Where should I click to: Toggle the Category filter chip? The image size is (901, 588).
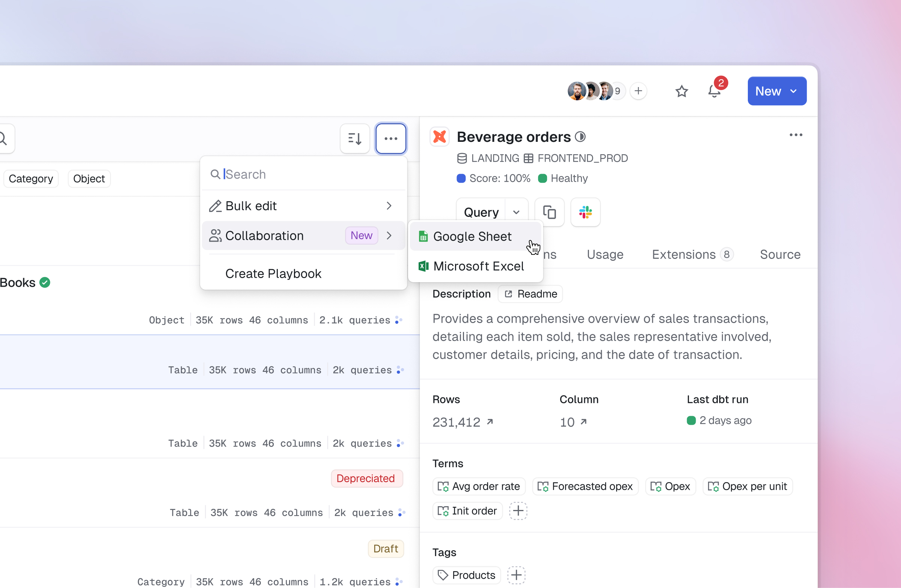tap(31, 179)
